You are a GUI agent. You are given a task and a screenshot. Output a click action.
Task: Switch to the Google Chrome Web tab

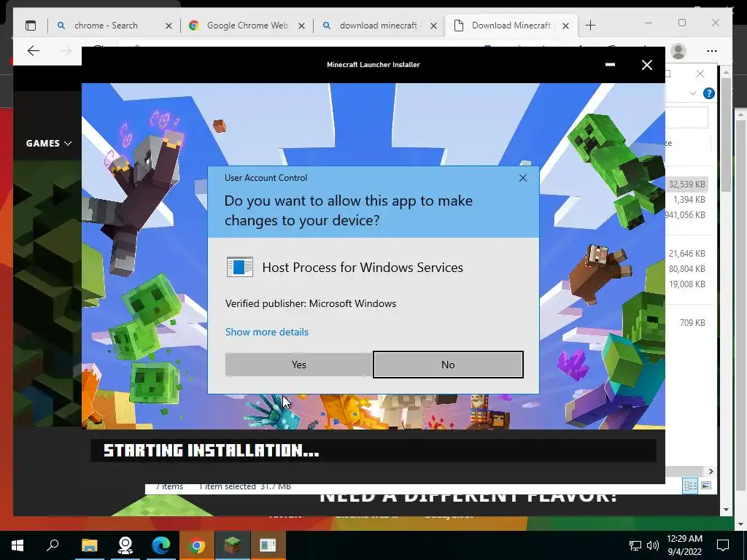click(x=247, y=26)
